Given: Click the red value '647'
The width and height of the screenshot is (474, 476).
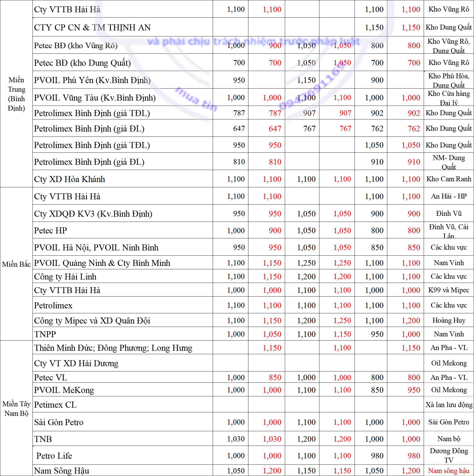Looking at the screenshot, I should pyautogui.click(x=275, y=128).
